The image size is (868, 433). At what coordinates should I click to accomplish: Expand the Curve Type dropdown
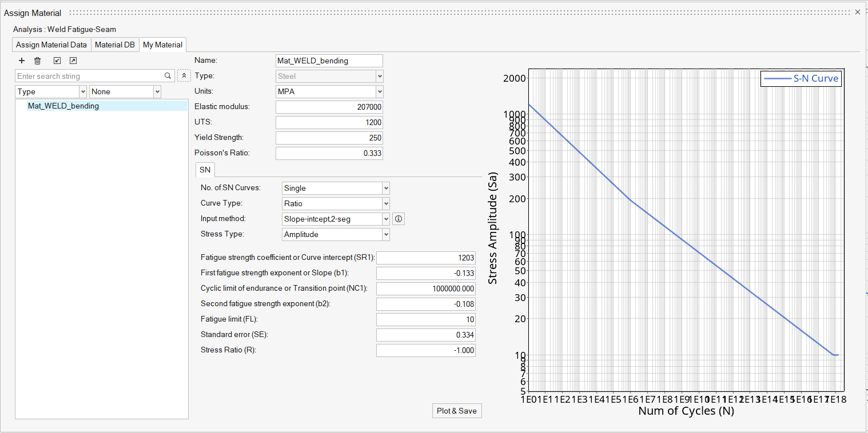[336, 203]
